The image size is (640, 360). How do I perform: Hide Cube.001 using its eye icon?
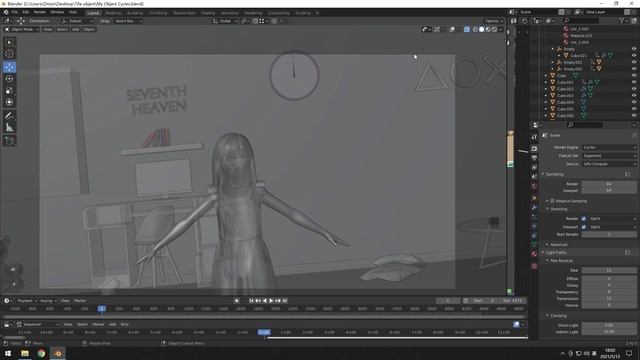point(634,82)
